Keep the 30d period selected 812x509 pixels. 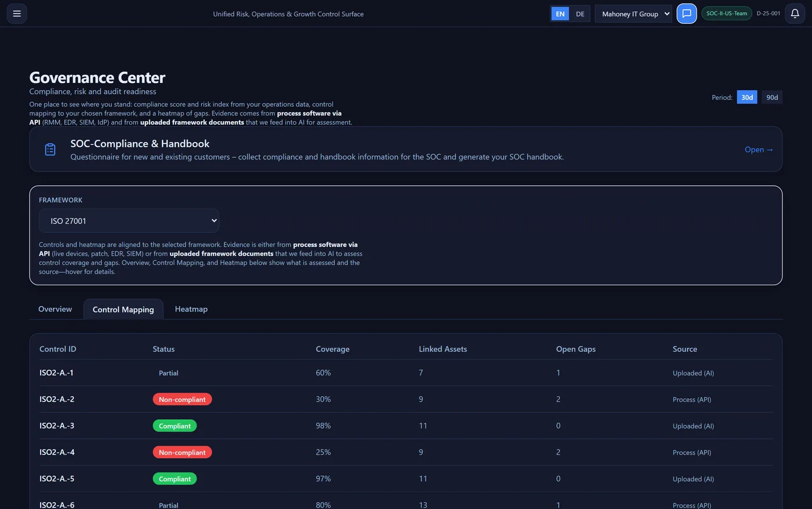pos(746,97)
